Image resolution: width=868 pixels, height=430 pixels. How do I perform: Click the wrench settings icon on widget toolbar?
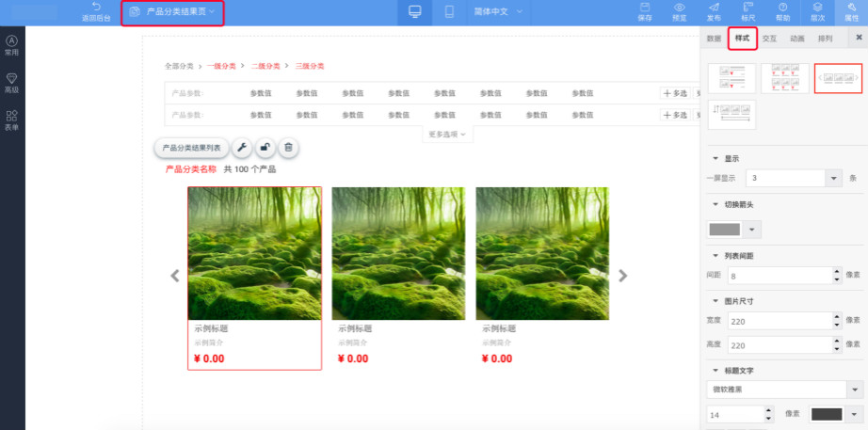click(x=241, y=148)
